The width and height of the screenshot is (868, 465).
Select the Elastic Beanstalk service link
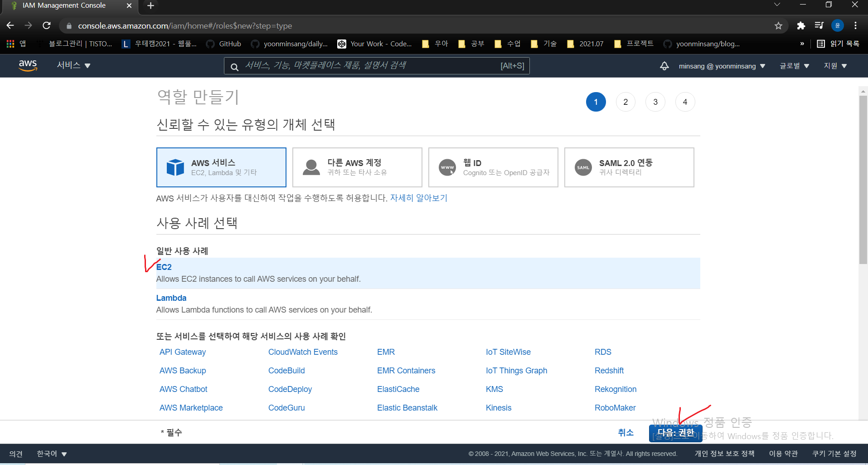pos(407,408)
